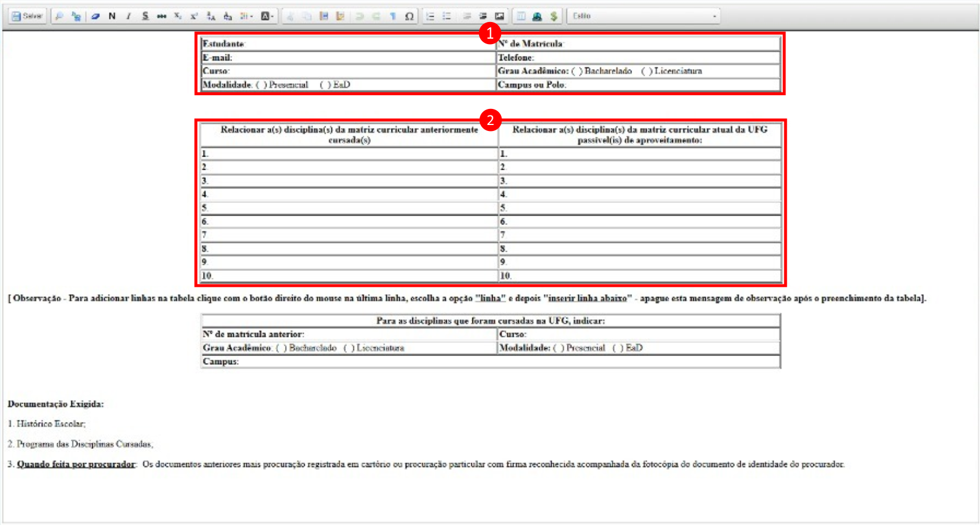Click the underlined word "linha" in the note
The image size is (980, 525).
pyautogui.click(x=490, y=298)
